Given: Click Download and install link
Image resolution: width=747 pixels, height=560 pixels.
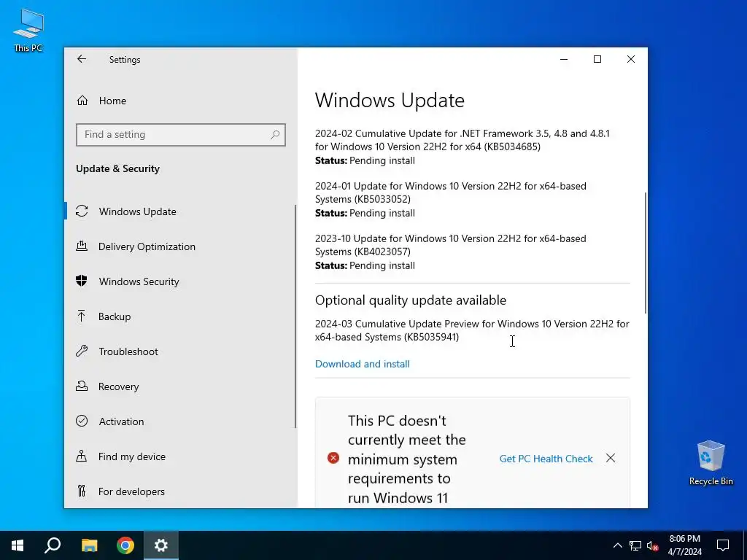Looking at the screenshot, I should pyautogui.click(x=362, y=365).
